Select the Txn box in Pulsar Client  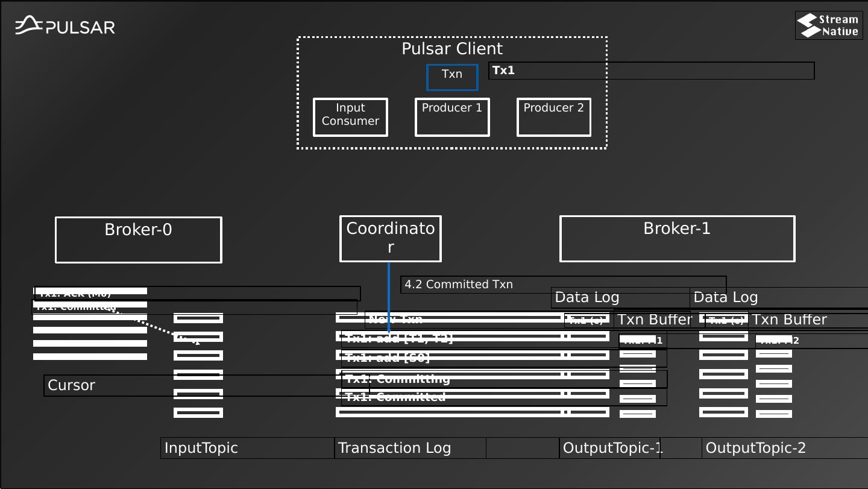click(452, 77)
